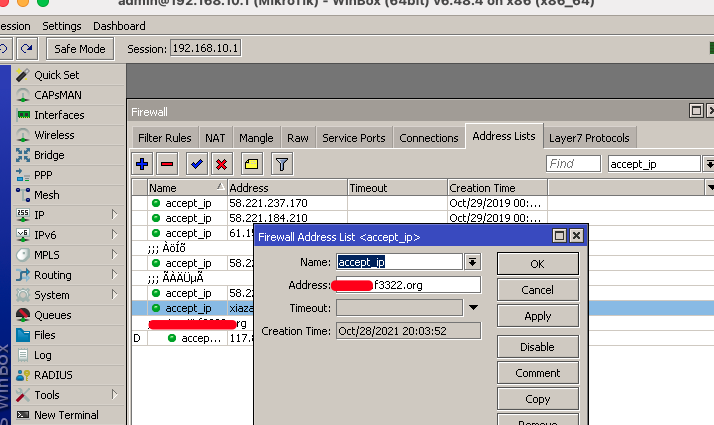Switch to the Raw tab
Screen dimensions: 714x425
coord(298,138)
